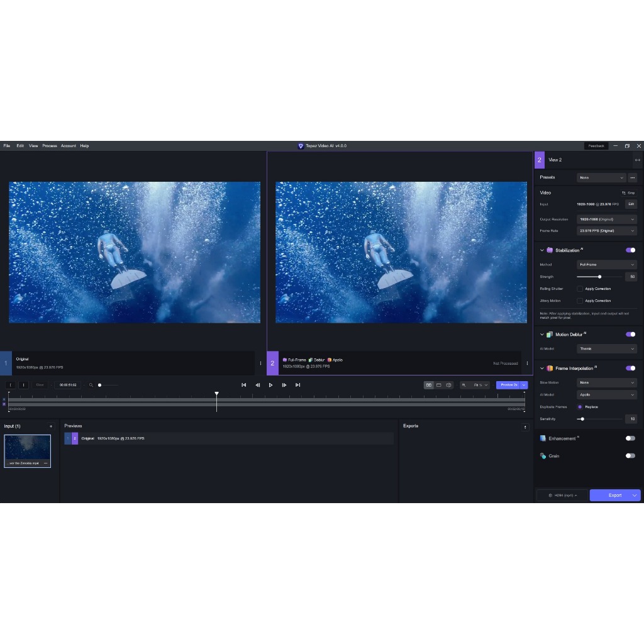Viewport: 644px width, 644px height.
Task: Turn off the Frame Interpolation toggle
Action: click(630, 369)
